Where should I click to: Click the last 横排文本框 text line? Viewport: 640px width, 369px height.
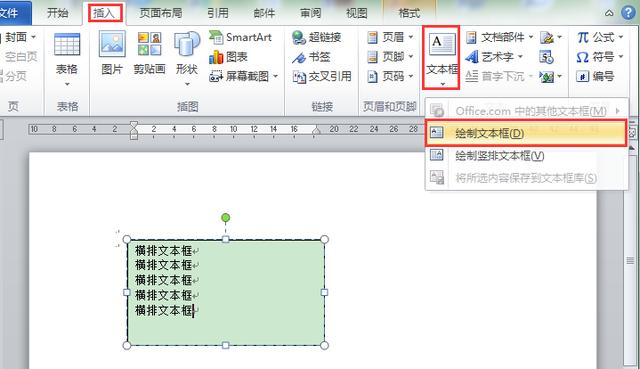[163, 310]
